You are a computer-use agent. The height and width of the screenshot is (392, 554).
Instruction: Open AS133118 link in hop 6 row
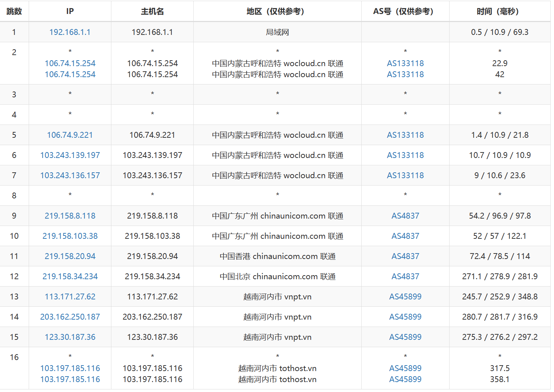(405, 155)
